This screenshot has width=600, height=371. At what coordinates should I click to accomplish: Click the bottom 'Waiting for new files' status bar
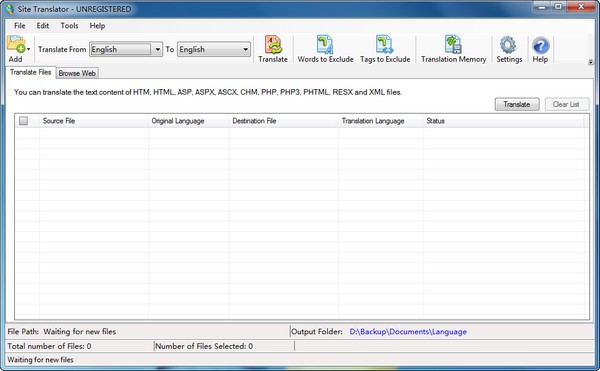tap(40, 360)
